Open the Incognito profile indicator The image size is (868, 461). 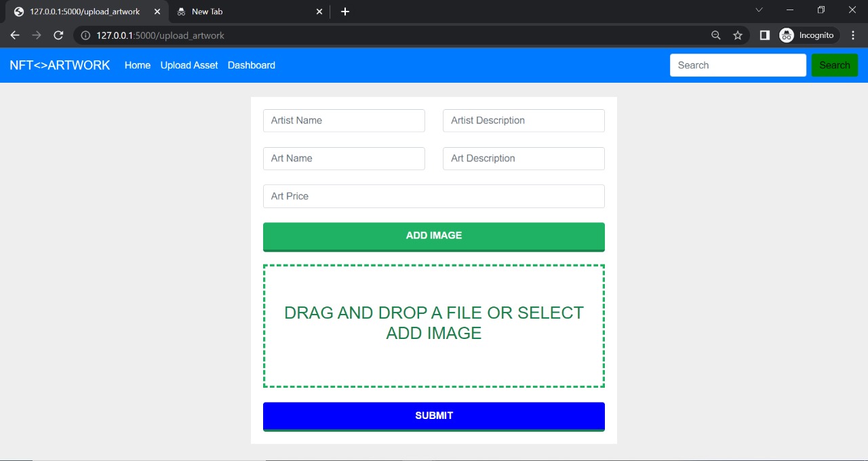click(x=808, y=35)
